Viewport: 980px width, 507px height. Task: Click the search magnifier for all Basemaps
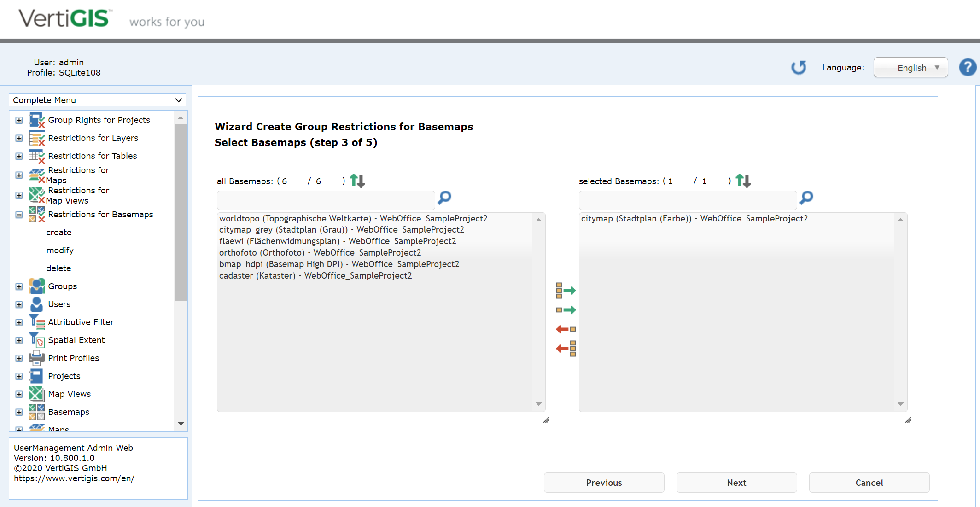pos(443,198)
